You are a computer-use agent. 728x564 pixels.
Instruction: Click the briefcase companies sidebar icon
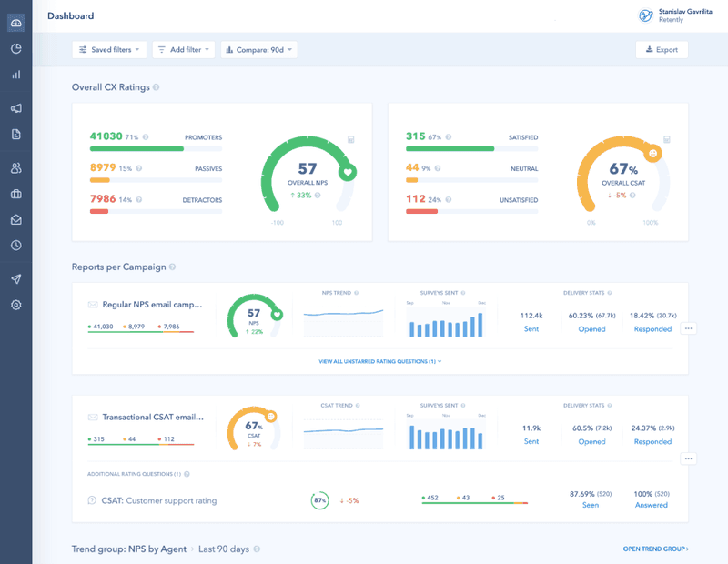15,194
